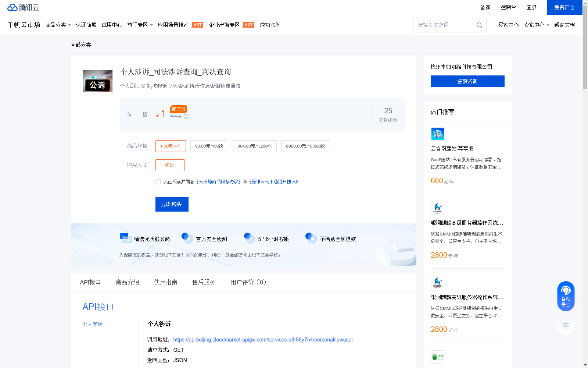Open the 咨询平台 floating chat icon
This screenshot has height=368, width=588.
pos(566,296)
